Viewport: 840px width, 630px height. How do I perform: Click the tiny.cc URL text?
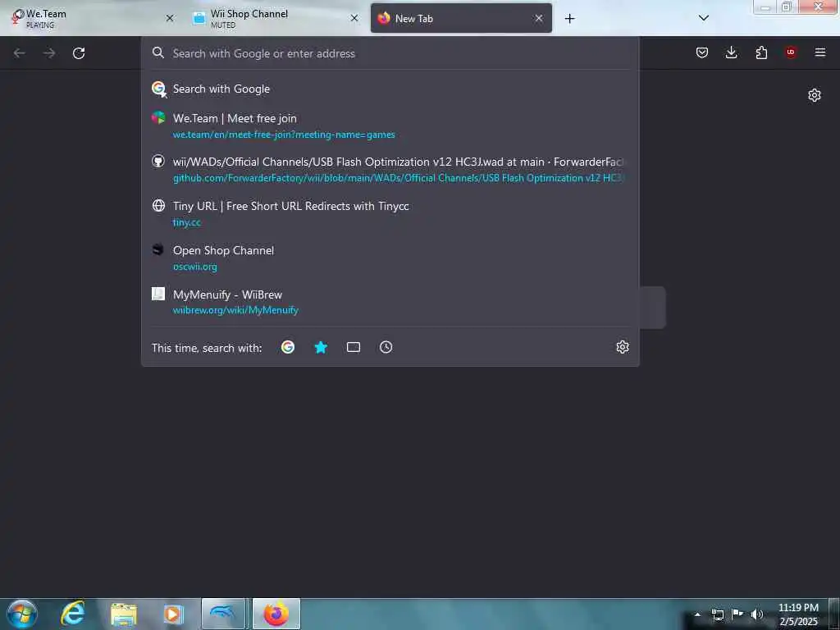186,222
